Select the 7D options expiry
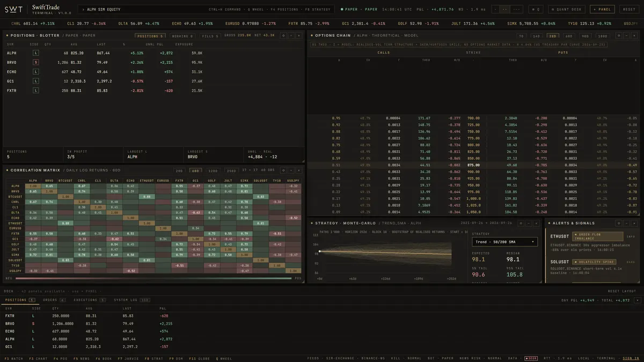Image resolution: width=644 pixels, height=362 pixels. 521,35
